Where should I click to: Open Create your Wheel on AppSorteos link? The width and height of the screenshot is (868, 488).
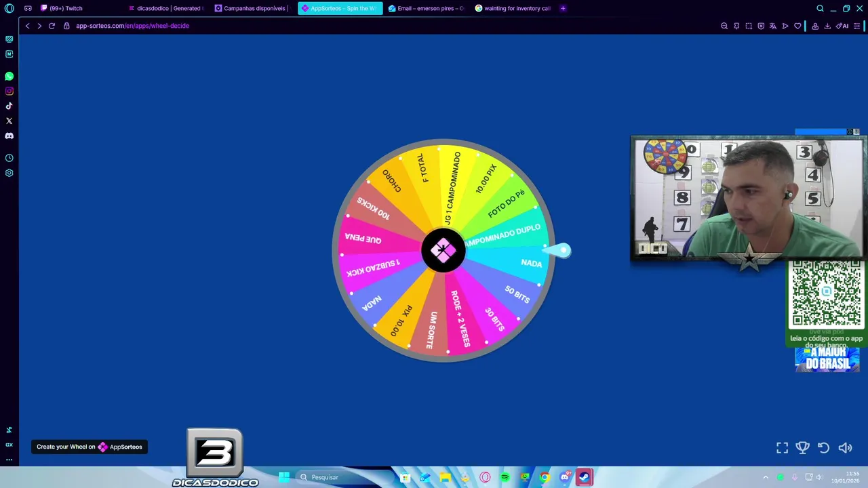coord(90,447)
